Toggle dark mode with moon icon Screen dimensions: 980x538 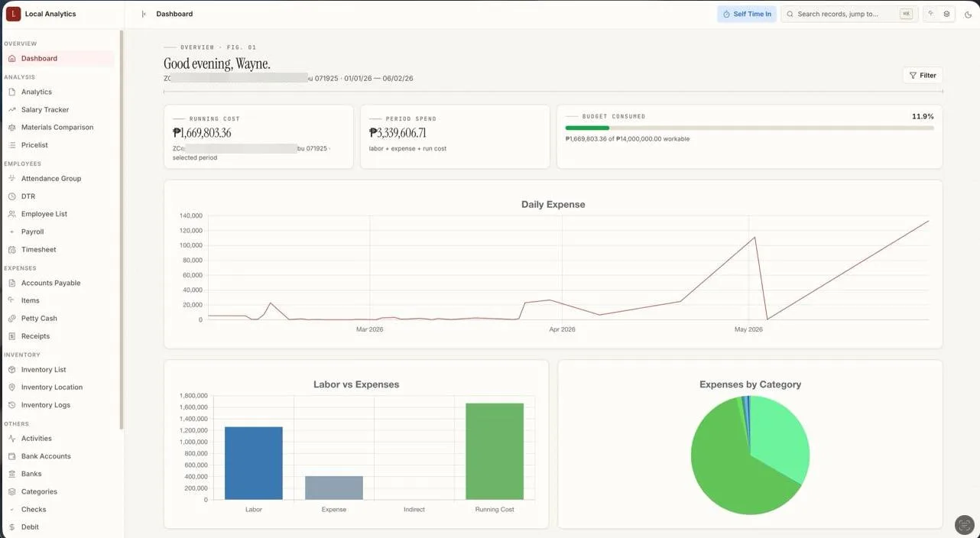[x=968, y=14]
